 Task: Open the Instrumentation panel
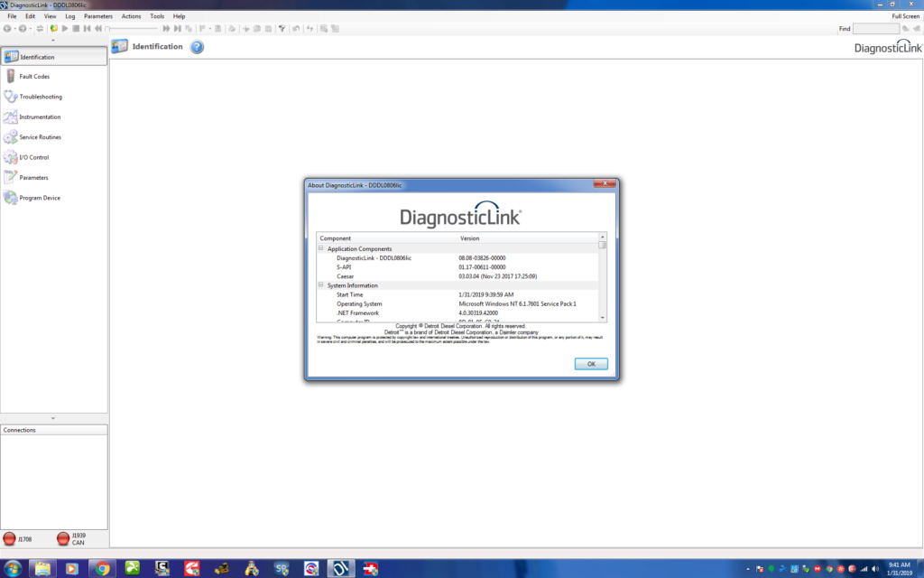pos(53,117)
